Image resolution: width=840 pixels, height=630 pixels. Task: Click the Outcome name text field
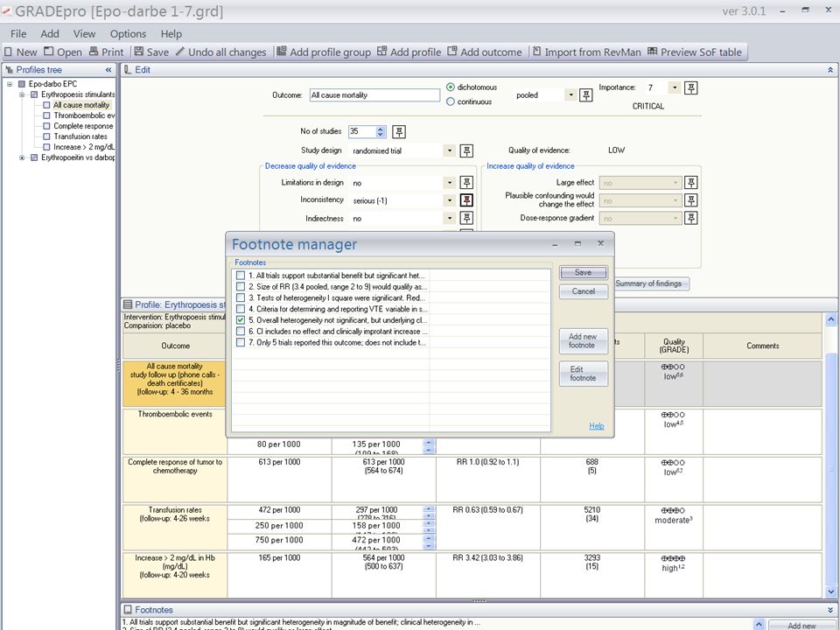click(x=375, y=95)
